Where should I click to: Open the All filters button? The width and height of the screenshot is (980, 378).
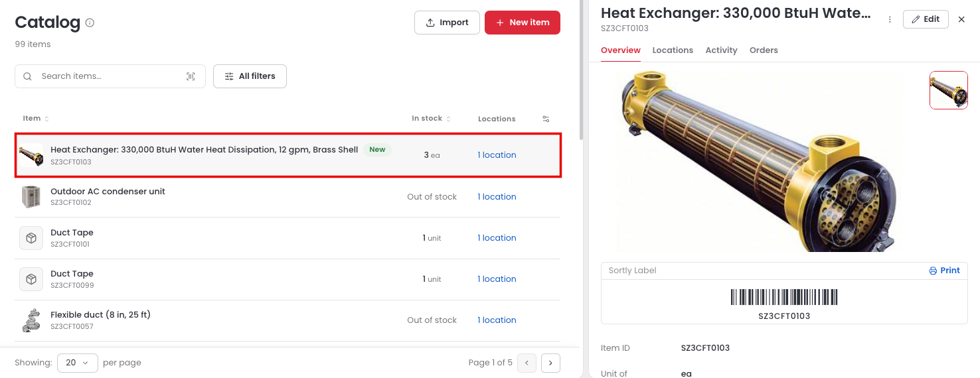click(250, 76)
